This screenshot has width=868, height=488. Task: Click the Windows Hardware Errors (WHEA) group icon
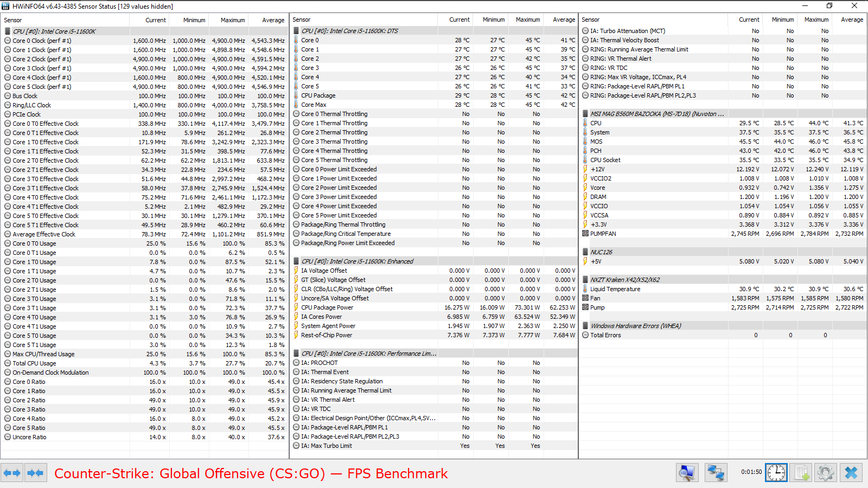pos(585,326)
